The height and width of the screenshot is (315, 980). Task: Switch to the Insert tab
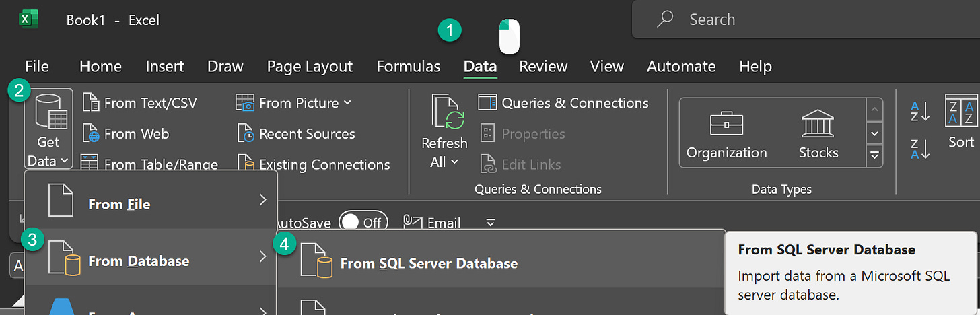(x=165, y=67)
